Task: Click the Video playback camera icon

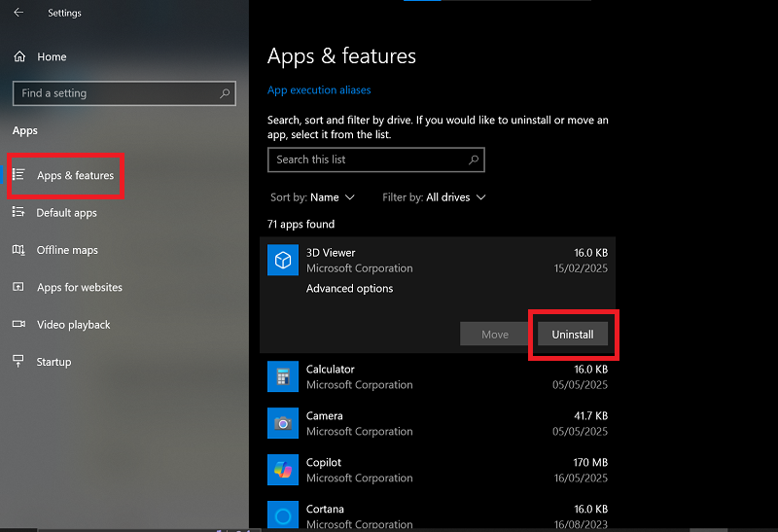Action: (x=18, y=324)
